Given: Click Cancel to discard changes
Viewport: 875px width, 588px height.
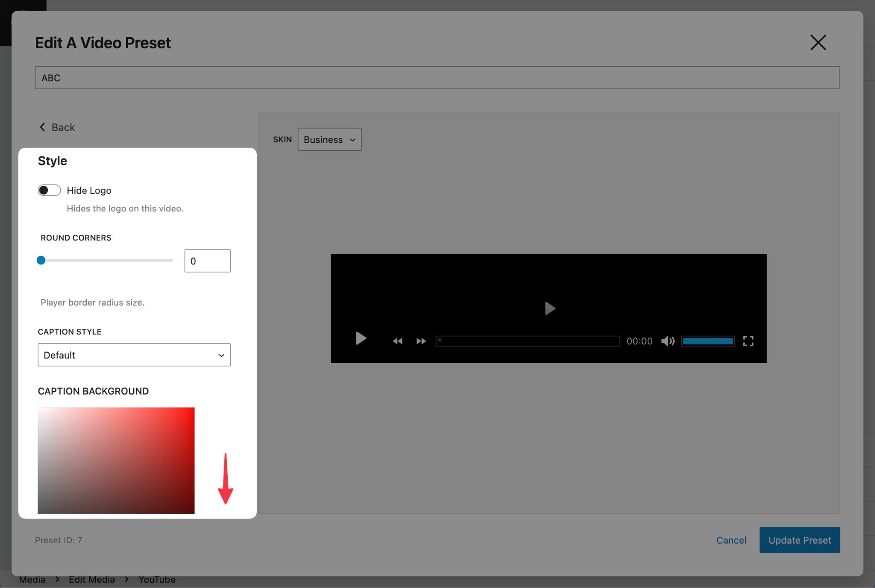Looking at the screenshot, I should point(731,540).
